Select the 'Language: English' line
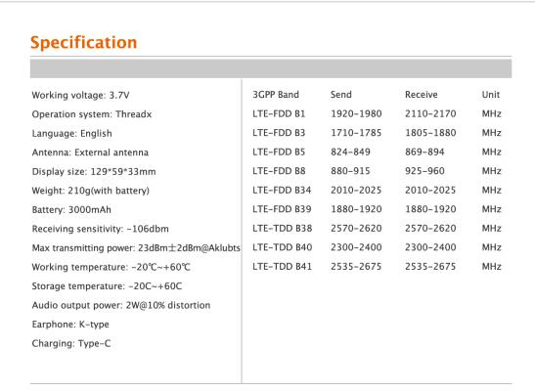Screen dimensions: 535x392 coord(72,133)
